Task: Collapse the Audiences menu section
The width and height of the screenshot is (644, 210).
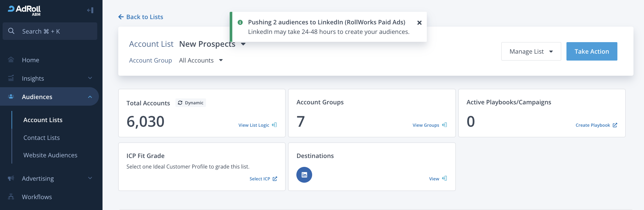Action: pyautogui.click(x=90, y=97)
